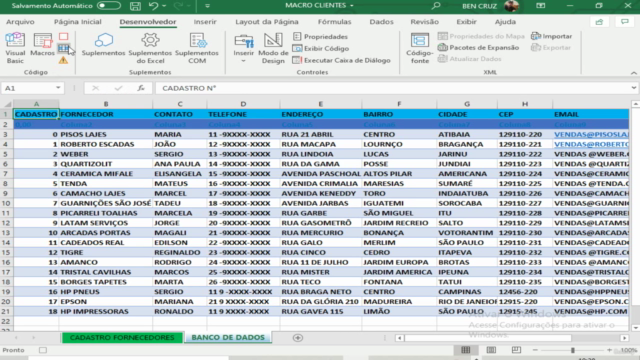Open the Arquivo menu
The height and width of the screenshot is (360, 640).
[20, 22]
